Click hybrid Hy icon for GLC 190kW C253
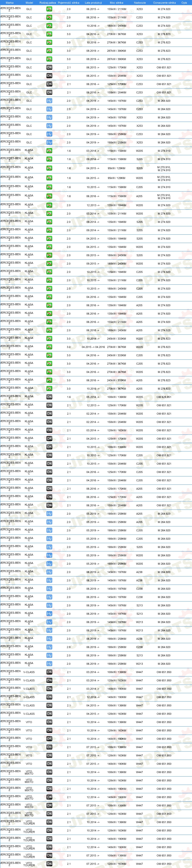 [x=49, y=134]
